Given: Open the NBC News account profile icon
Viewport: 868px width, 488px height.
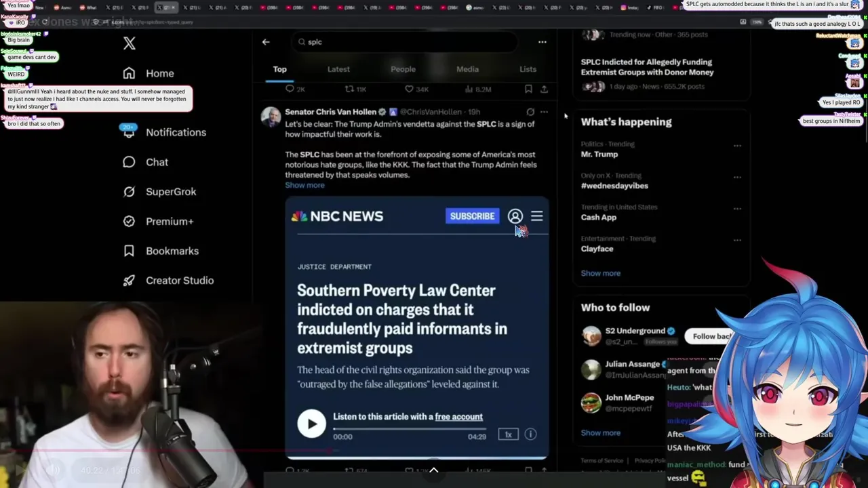Looking at the screenshot, I should point(515,216).
